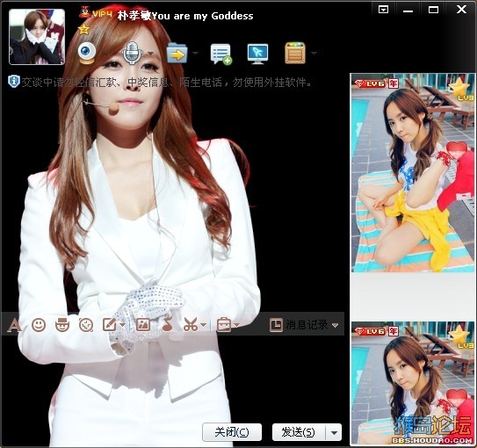Click the LV3 star on lower avatar

(x=461, y=337)
